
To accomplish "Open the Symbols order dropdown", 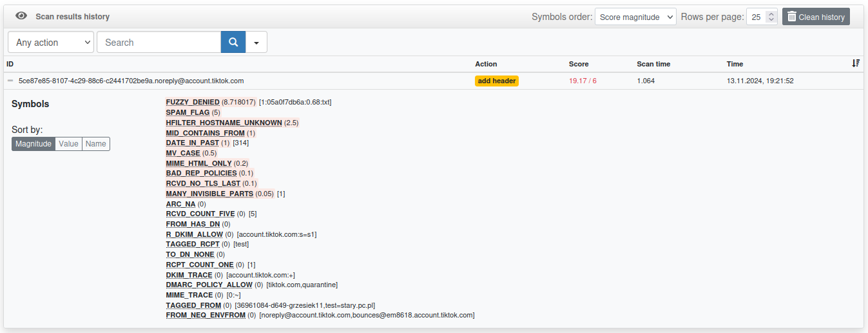I will pos(635,17).
